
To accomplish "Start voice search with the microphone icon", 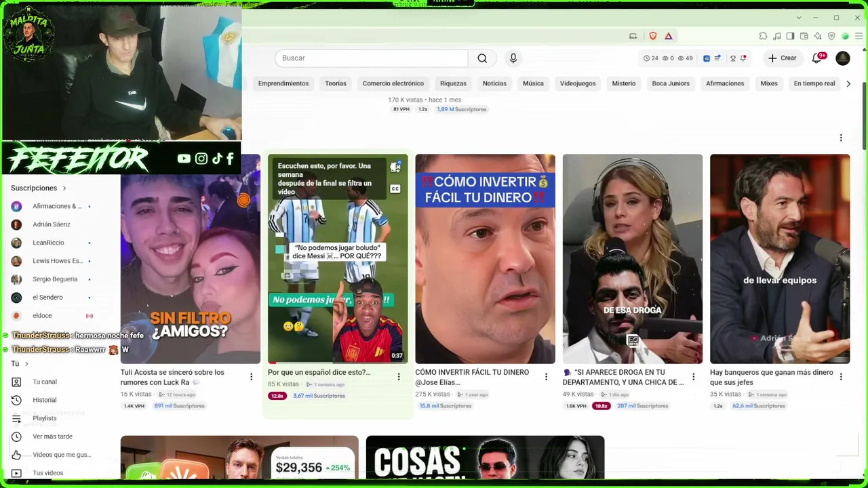I will (513, 58).
